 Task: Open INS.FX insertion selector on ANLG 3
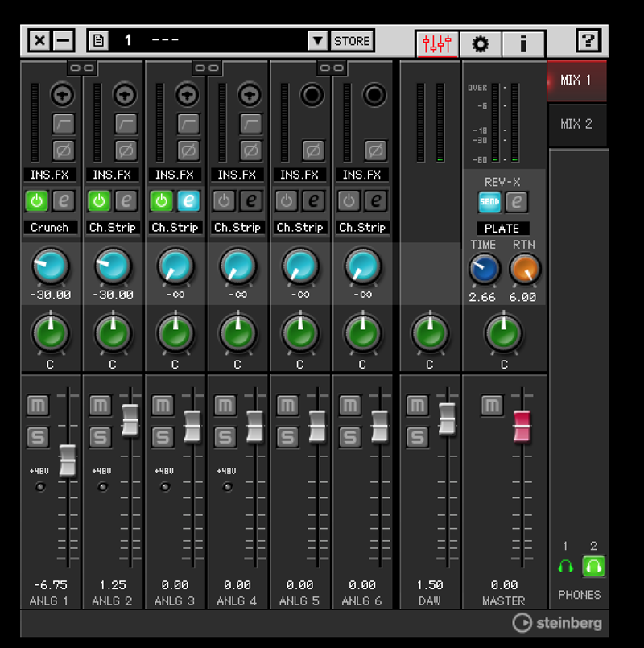(x=175, y=175)
